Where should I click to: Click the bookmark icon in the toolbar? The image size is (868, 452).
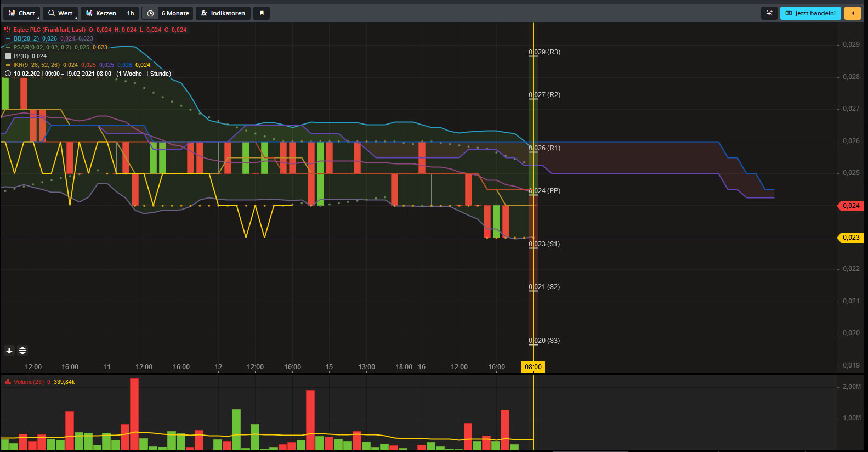(262, 13)
